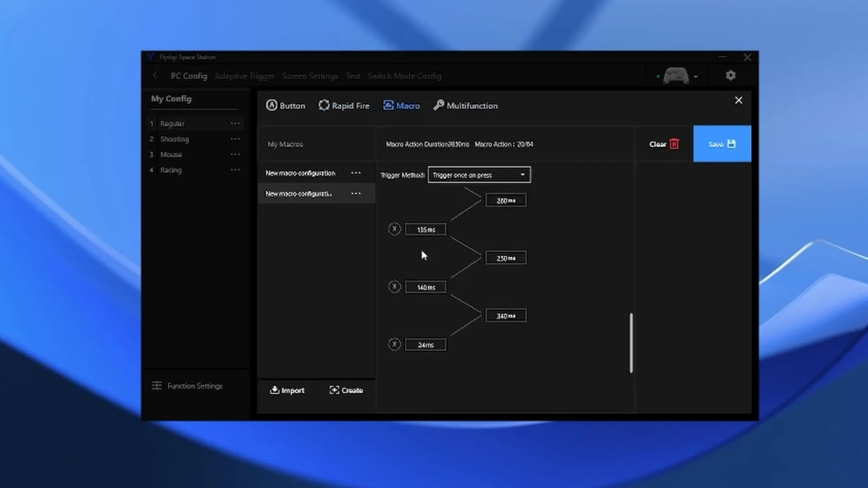Screen dimensions: 868x488
Task: Open the settings gear
Action: [731, 75]
